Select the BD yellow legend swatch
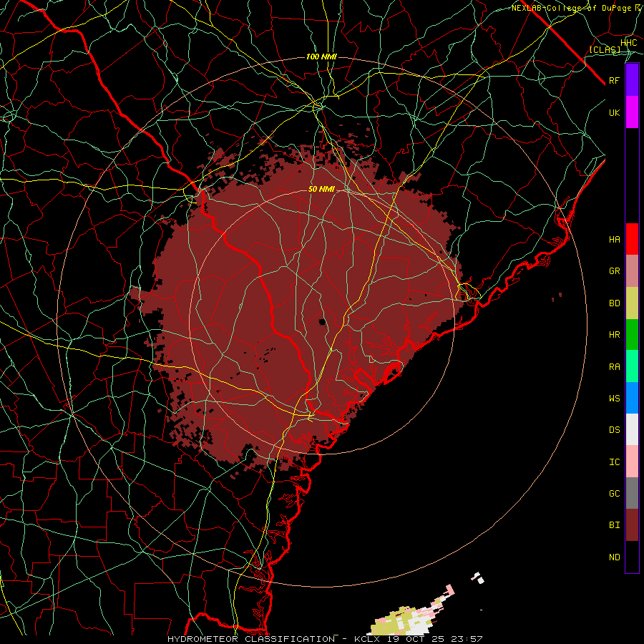 click(632, 303)
